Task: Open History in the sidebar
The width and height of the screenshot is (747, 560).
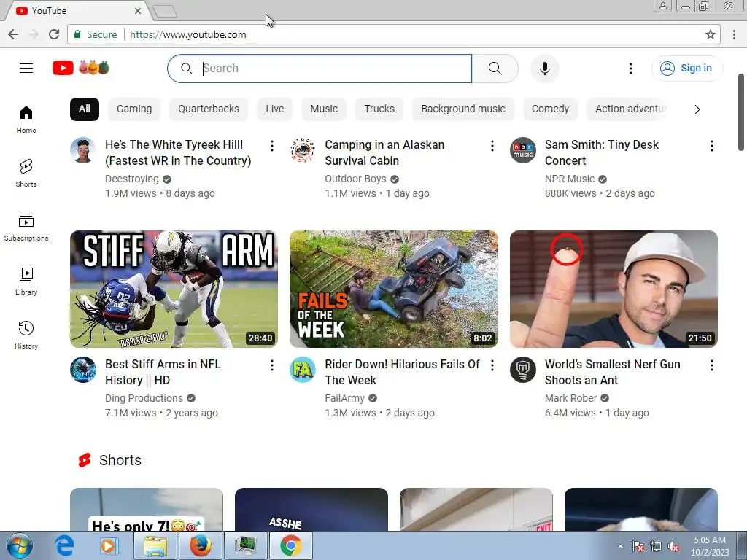Action: pos(26,335)
